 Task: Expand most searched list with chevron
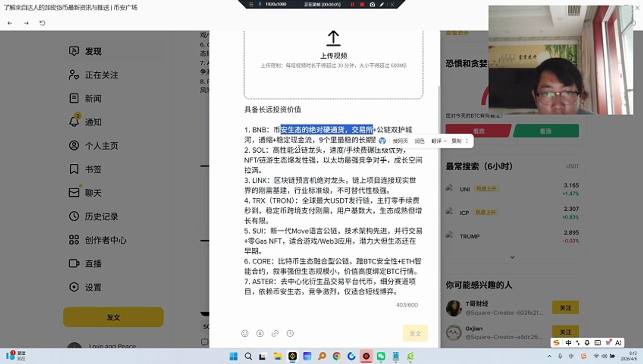[x=512, y=257]
